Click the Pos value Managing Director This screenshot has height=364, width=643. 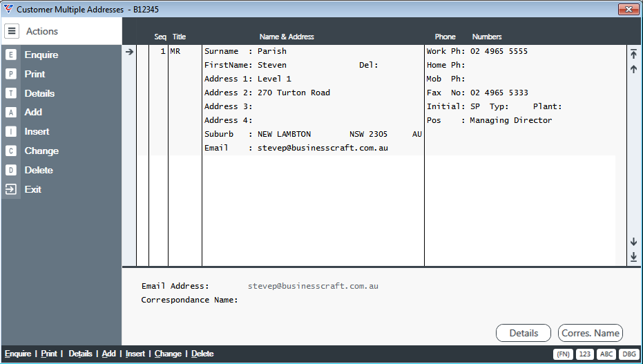coord(511,120)
